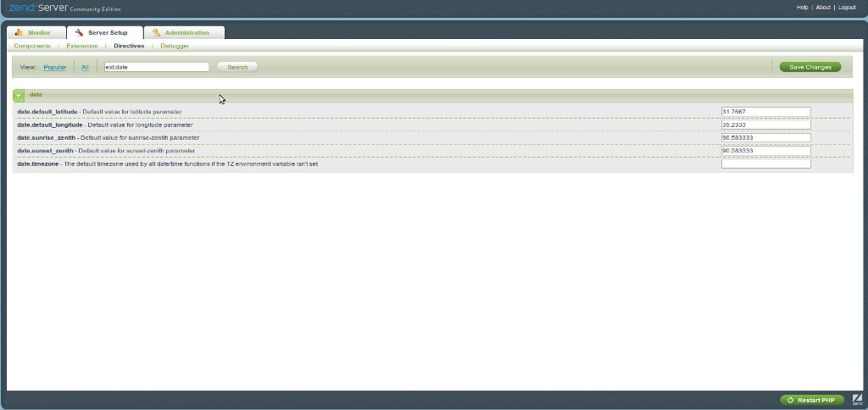Open the Administration tab

point(184,33)
